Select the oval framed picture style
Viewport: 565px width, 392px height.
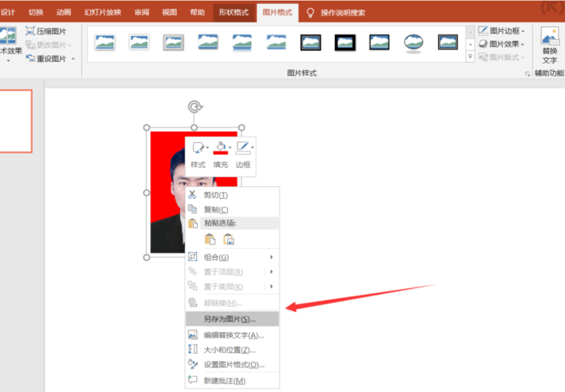[413, 42]
